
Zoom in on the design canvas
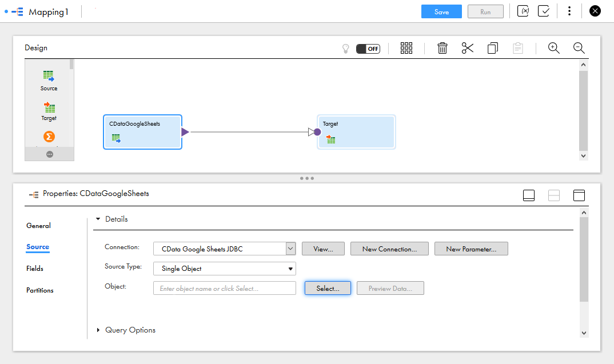tap(553, 49)
